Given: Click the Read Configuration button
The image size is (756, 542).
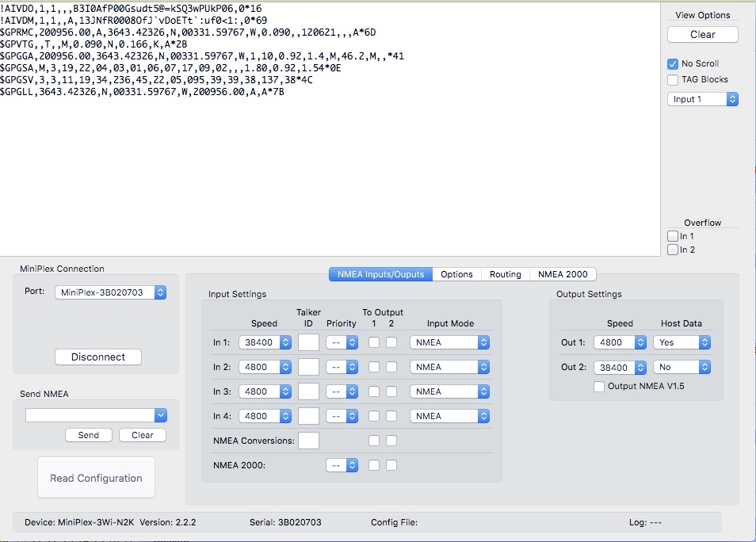Looking at the screenshot, I should (x=96, y=478).
